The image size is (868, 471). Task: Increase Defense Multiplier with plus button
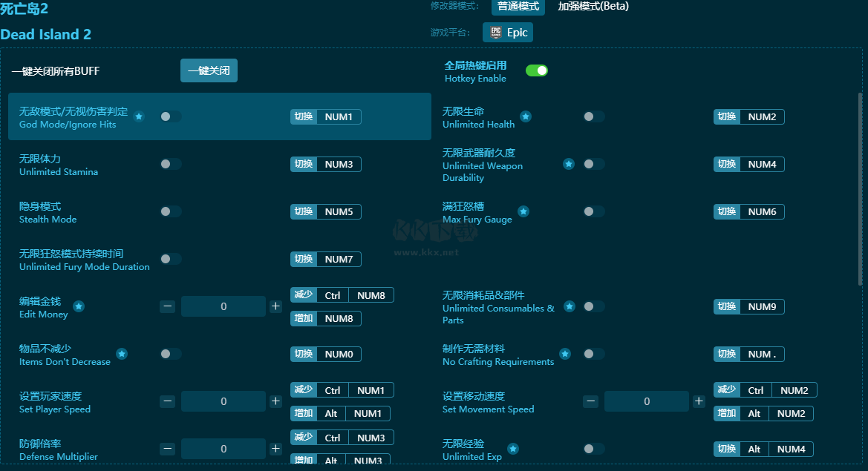(275, 449)
